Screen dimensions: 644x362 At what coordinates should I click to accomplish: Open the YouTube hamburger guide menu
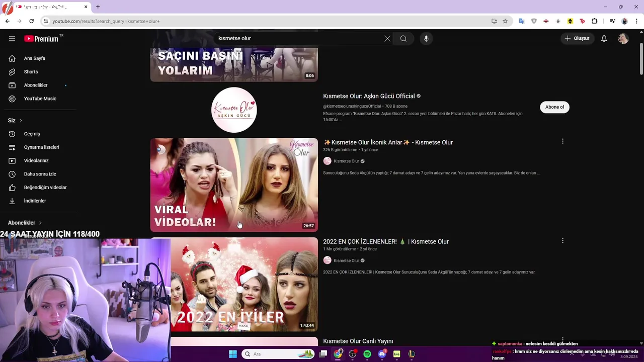(12, 38)
